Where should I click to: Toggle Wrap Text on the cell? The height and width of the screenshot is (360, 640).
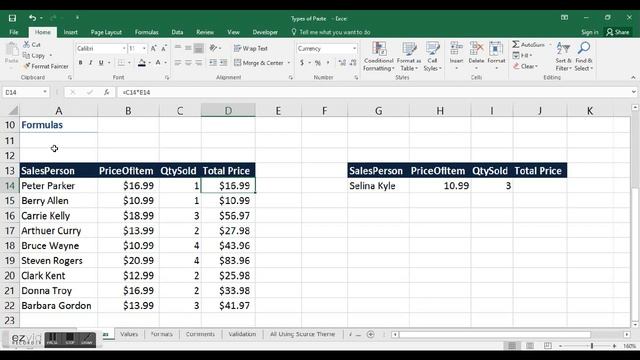click(251, 49)
